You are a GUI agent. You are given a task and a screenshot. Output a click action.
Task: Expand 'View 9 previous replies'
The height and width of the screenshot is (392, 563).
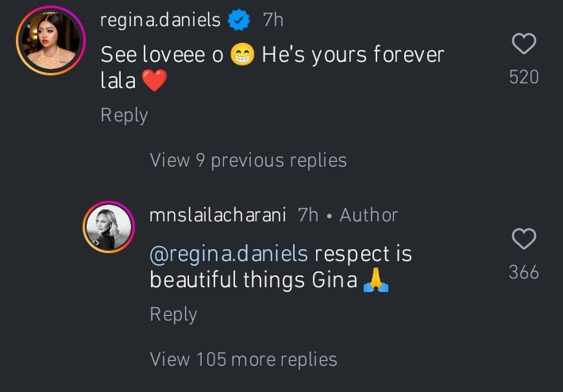[x=249, y=160]
